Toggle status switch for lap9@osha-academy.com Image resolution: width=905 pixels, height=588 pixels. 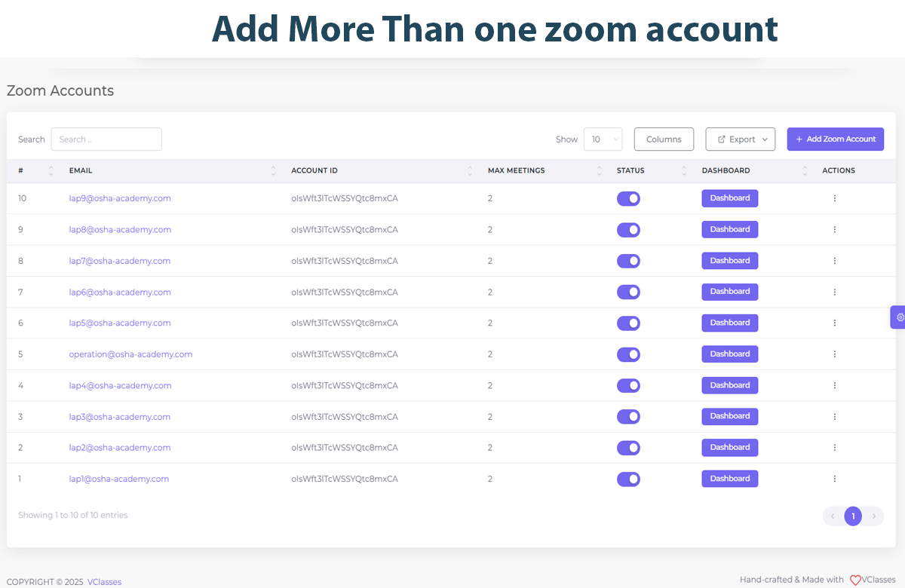(x=628, y=198)
